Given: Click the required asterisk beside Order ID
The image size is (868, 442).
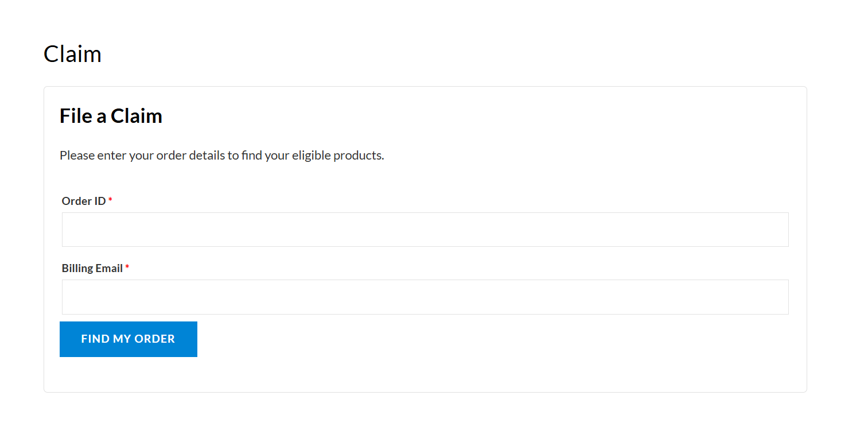Looking at the screenshot, I should [111, 200].
